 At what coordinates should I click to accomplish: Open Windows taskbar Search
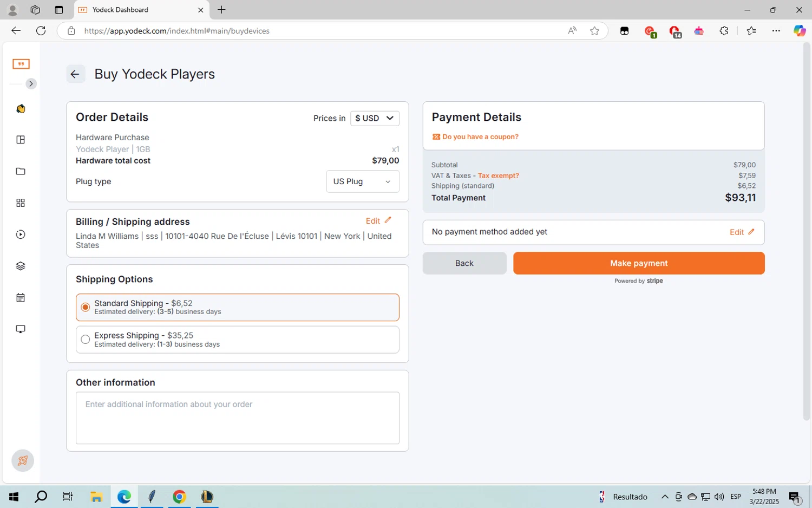41,497
